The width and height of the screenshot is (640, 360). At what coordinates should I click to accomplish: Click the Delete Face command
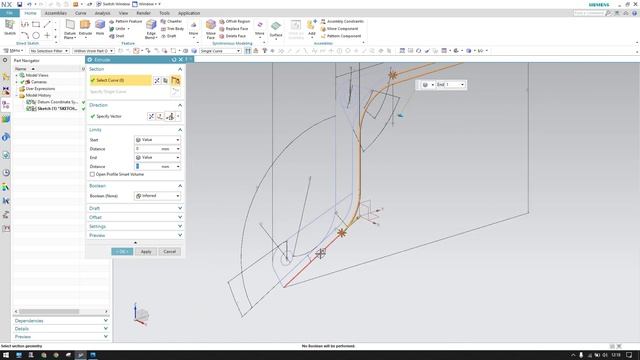(233, 36)
